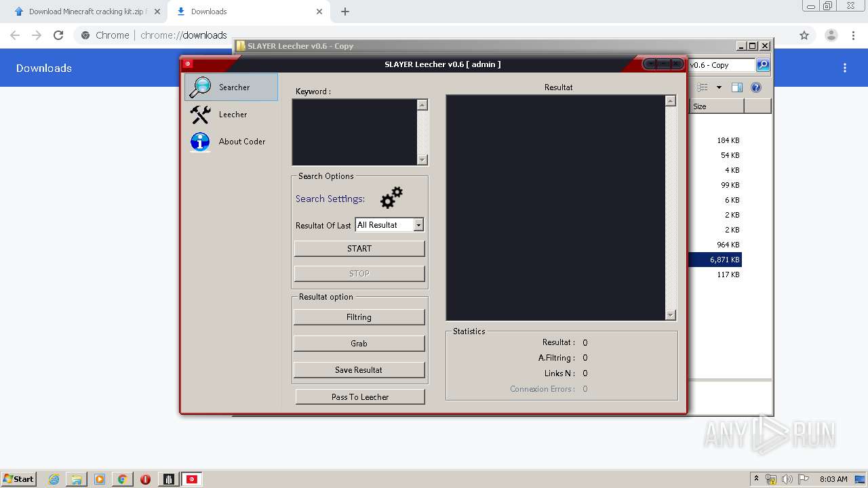Click the Explorer search field
The image size is (868, 488).
coord(722,65)
